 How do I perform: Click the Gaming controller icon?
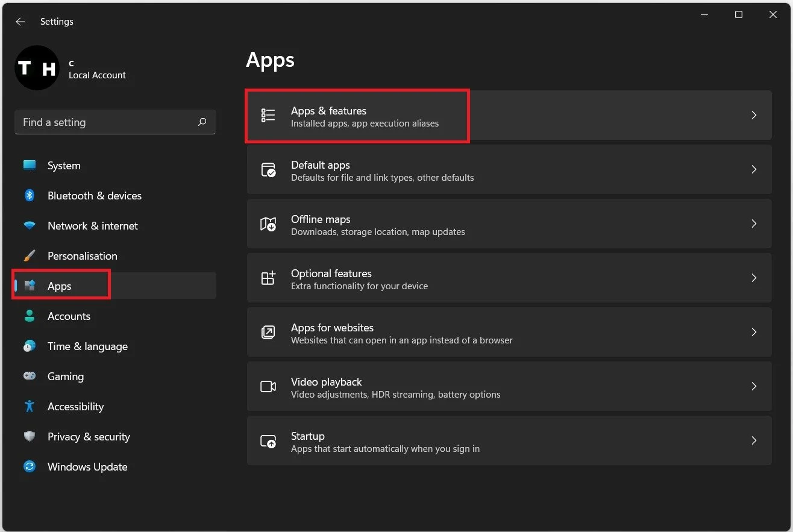click(x=30, y=376)
